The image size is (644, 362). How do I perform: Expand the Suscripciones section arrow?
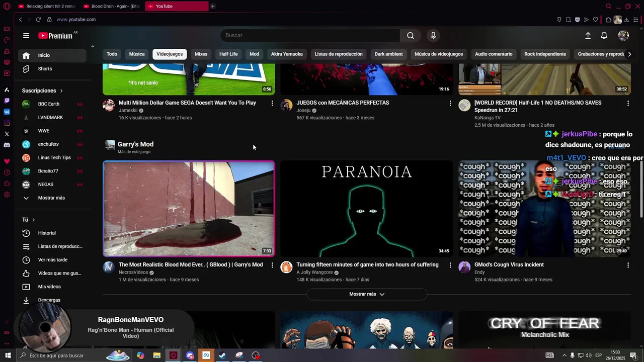pyautogui.click(x=61, y=91)
